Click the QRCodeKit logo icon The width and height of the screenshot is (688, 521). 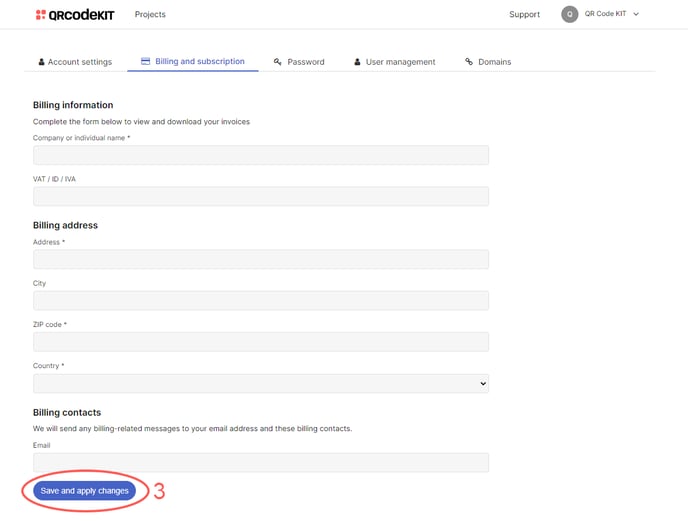[41, 15]
